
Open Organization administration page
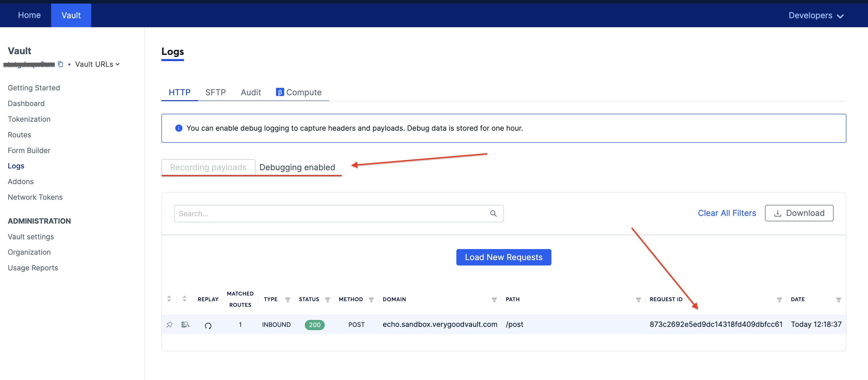point(29,252)
